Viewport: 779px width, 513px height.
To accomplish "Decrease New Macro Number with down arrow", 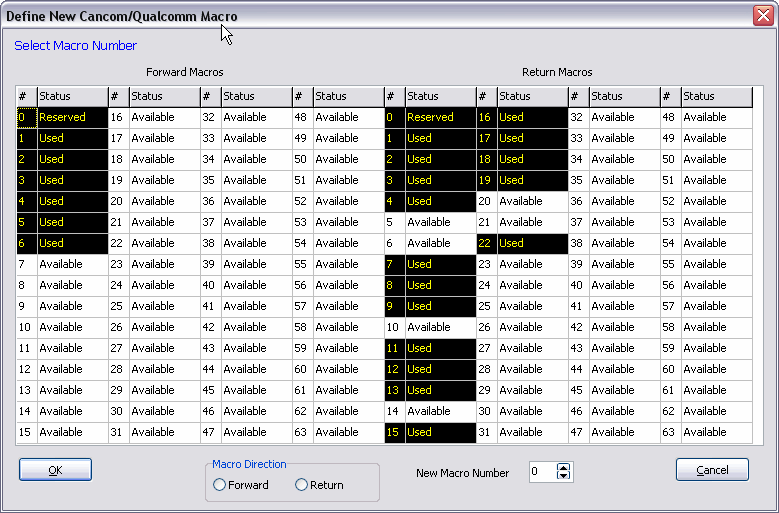I will click(x=564, y=476).
